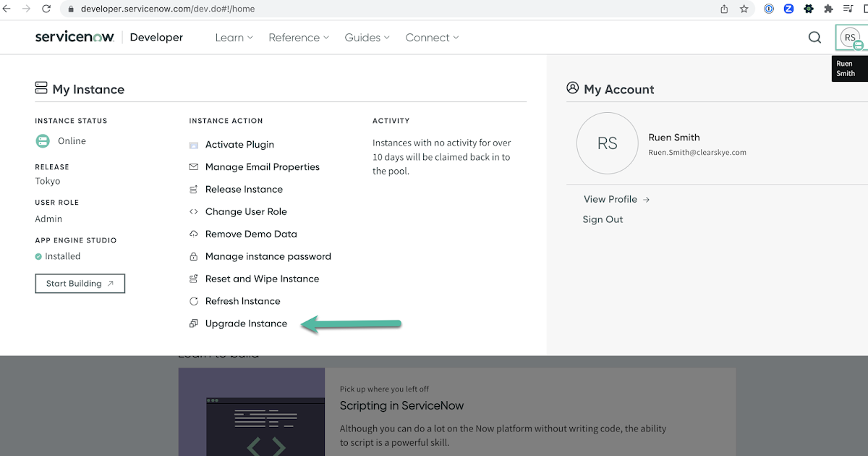Click the Activate Plugin icon

click(x=193, y=144)
